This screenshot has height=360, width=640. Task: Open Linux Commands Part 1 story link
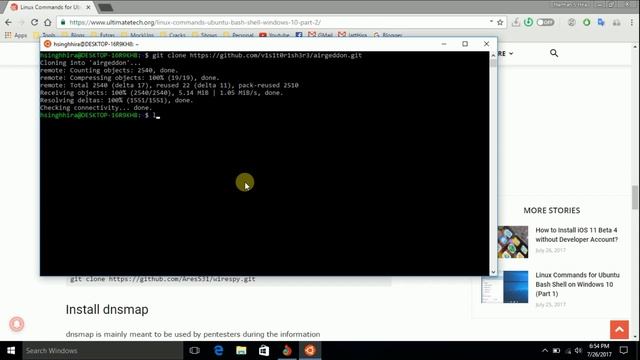(577, 284)
